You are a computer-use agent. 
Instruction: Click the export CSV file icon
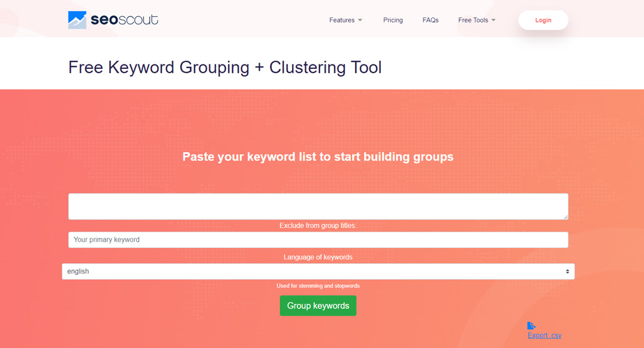pos(531,325)
